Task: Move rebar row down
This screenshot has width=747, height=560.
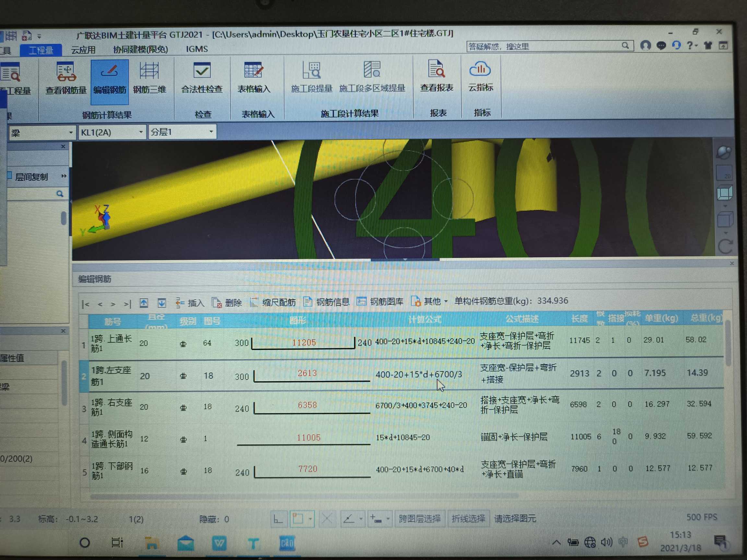Action: click(162, 303)
